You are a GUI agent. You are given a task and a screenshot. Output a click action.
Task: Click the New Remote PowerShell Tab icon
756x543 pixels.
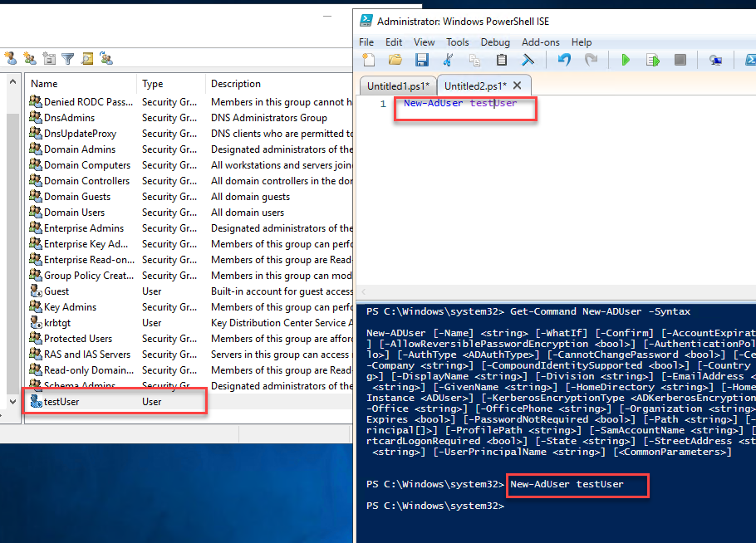pos(715,60)
